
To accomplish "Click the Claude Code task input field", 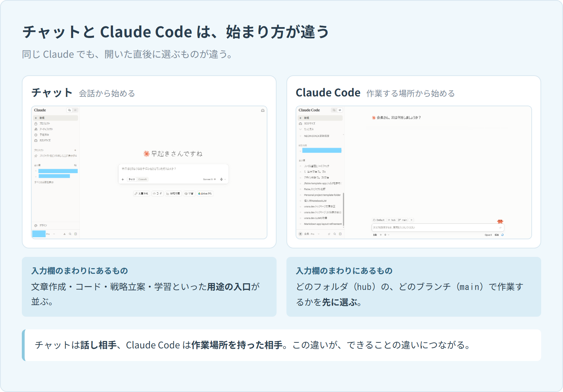I will click(438, 228).
